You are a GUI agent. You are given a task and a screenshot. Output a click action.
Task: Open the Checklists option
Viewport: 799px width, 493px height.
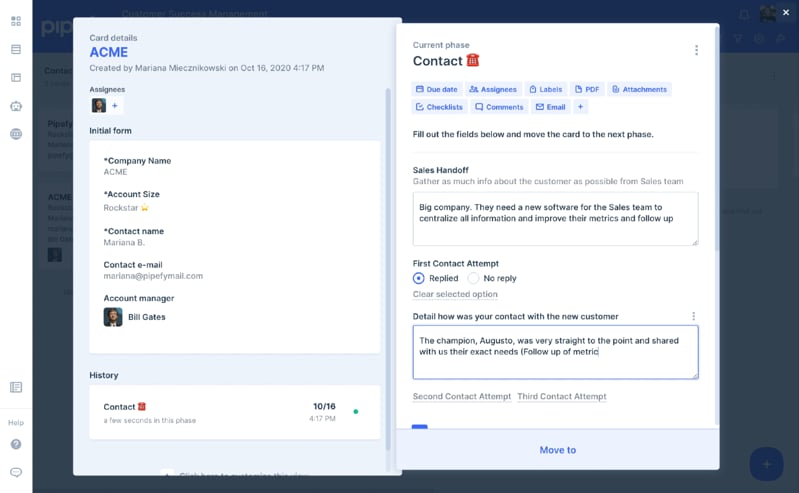pyautogui.click(x=439, y=107)
